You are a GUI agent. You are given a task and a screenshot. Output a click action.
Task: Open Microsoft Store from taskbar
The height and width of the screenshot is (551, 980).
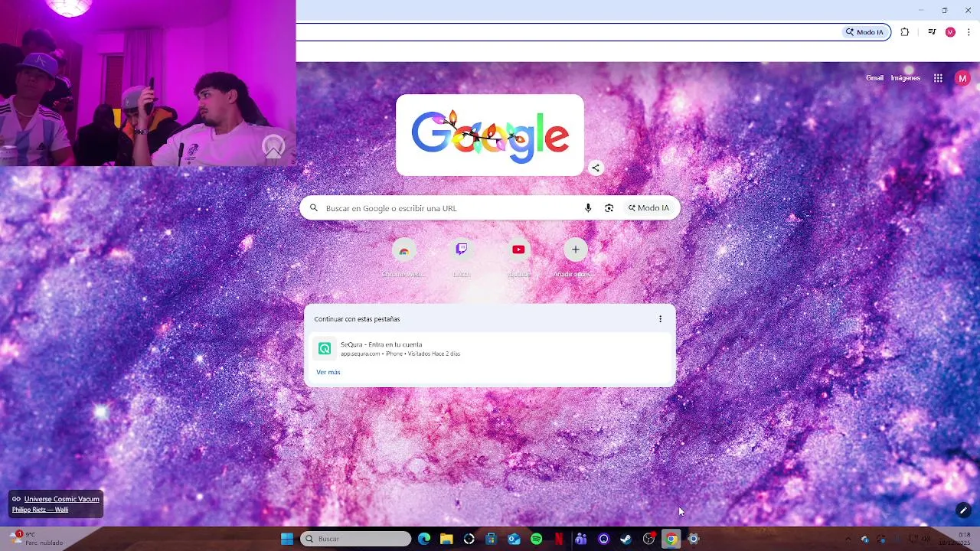coord(492,539)
